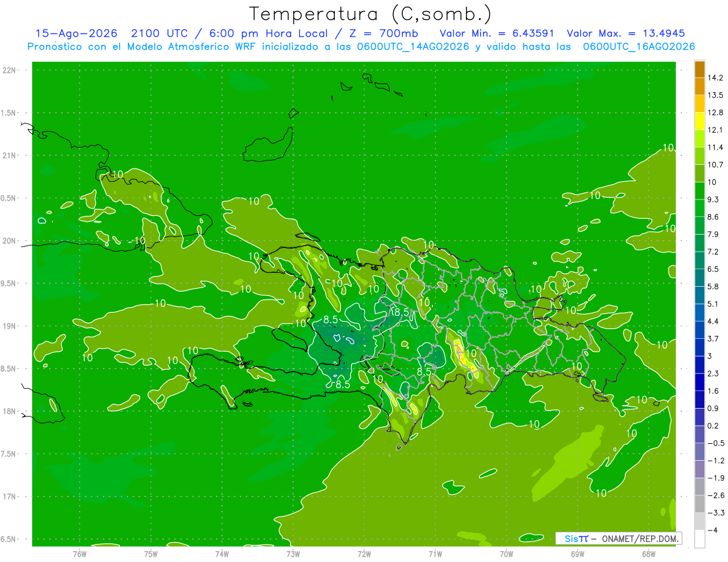Pick the yellow swatch between 12.8 and 12.1
The height and width of the screenshot is (562, 728).
pyautogui.click(x=699, y=121)
